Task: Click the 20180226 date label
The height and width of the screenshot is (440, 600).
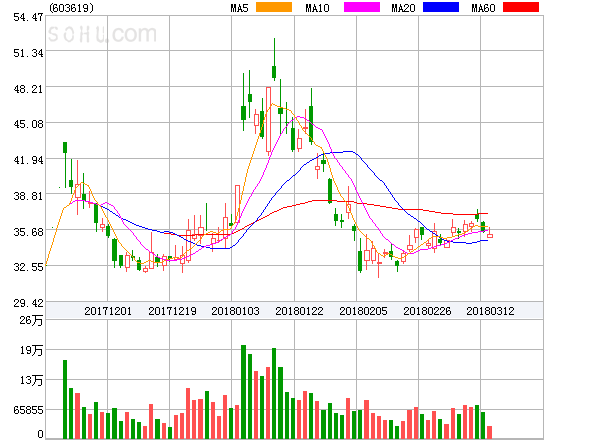Action: coord(427,311)
